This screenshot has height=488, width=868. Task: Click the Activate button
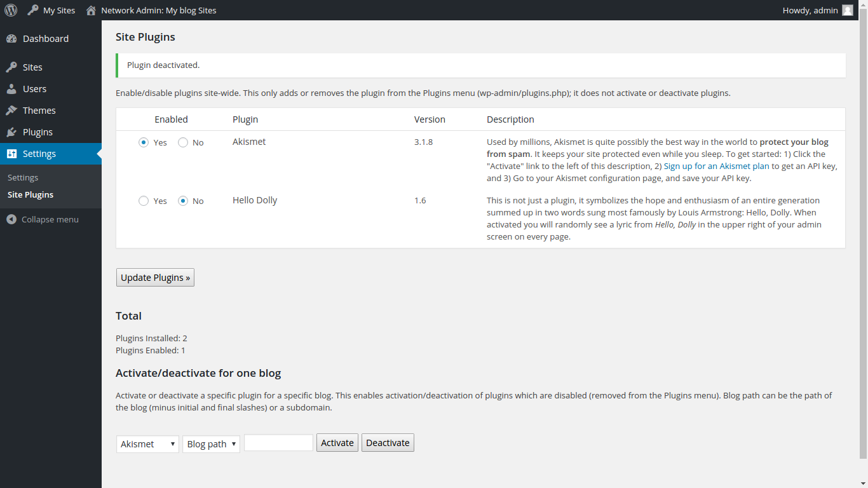(x=337, y=443)
